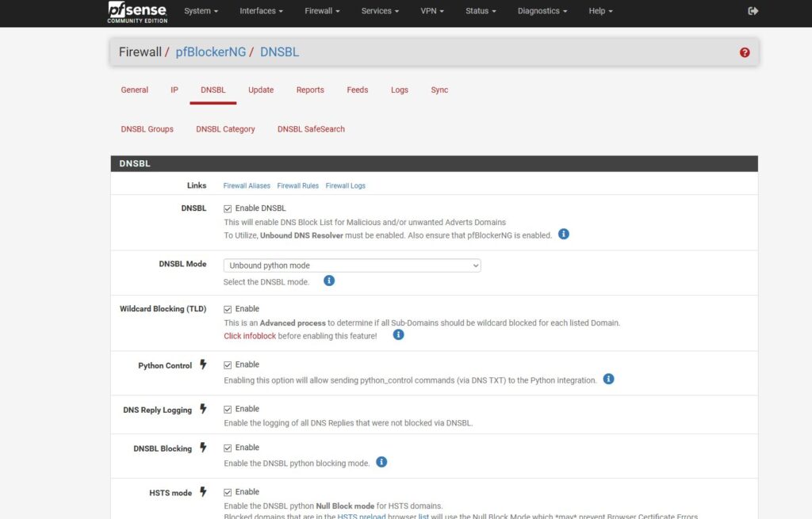Click the lightning bolt icon beside DNSBL Blocking
This screenshot has height=519, width=812.
[x=203, y=448]
